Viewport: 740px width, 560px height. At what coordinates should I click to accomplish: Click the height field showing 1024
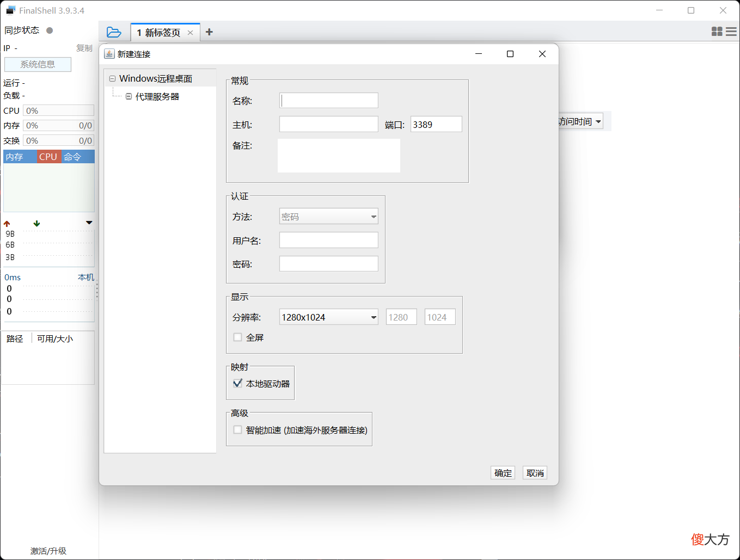point(440,317)
